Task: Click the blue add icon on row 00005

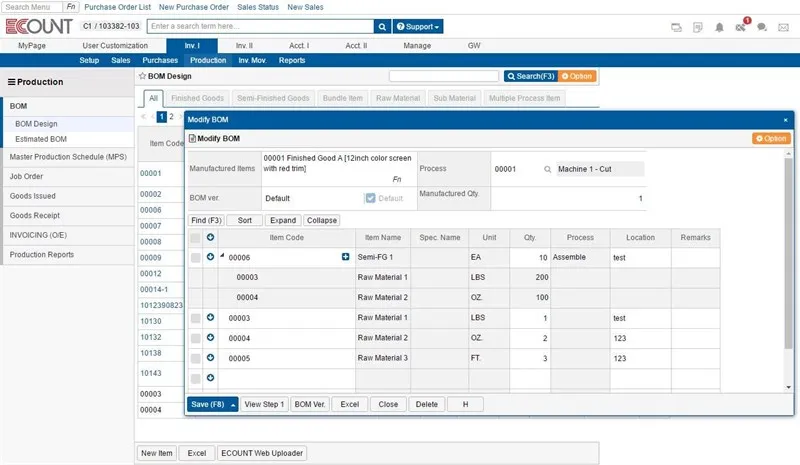Action: (x=210, y=357)
